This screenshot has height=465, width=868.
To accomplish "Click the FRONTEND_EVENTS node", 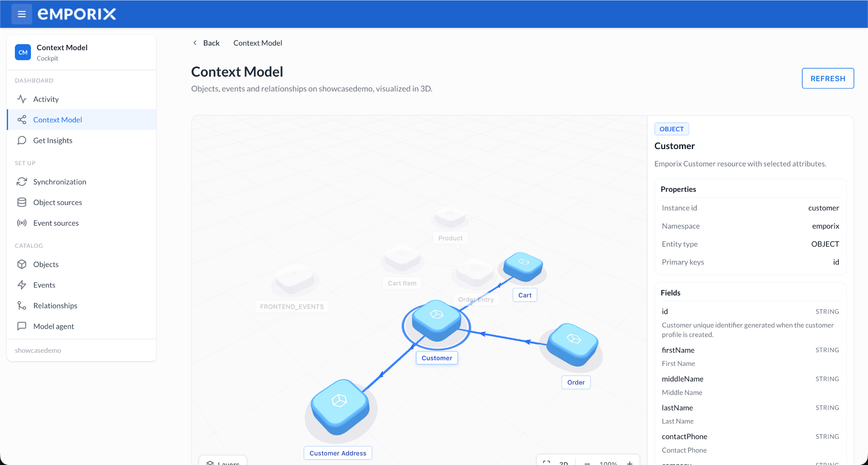I will pos(295,280).
